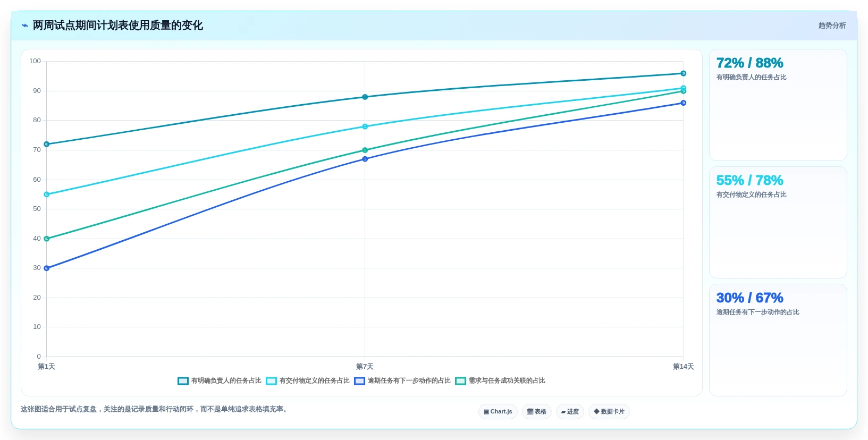Click the 第7天 data point at 67
Screen dimensions: 868x440
365,159
